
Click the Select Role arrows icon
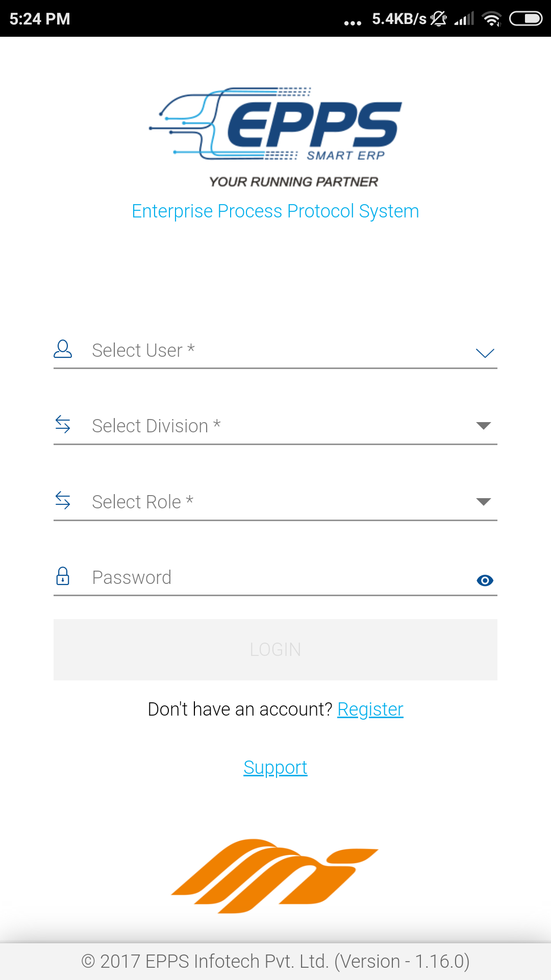[x=63, y=500]
